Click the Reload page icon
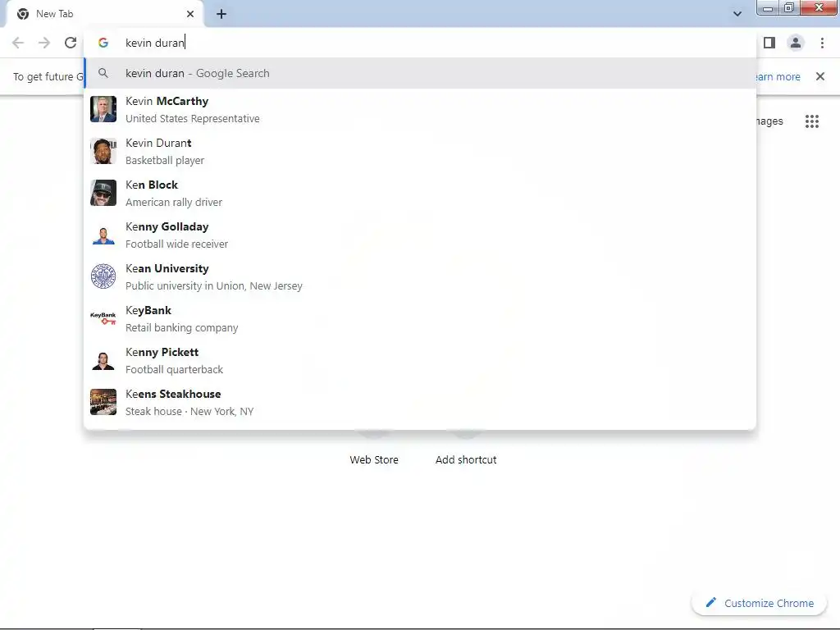 pos(71,43)
